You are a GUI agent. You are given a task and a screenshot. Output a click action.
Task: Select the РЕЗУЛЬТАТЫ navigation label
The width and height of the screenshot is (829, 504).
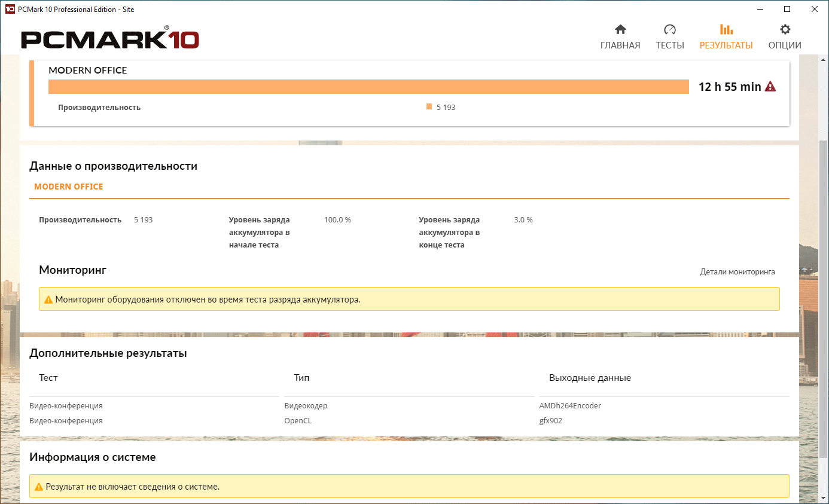pos(726,45)
